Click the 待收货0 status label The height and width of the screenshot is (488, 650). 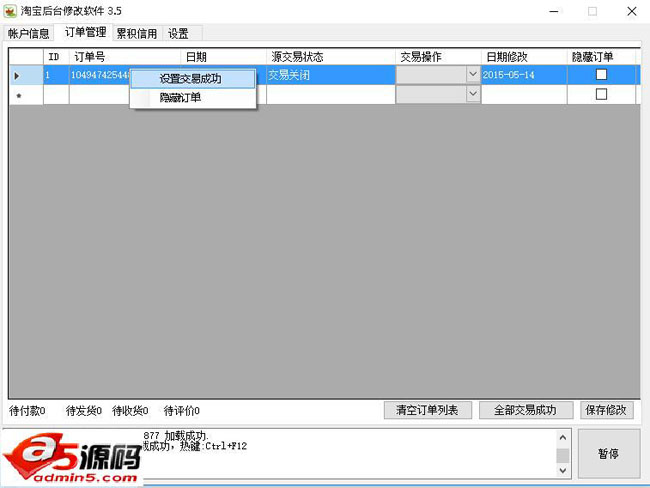tap(130, 411)
